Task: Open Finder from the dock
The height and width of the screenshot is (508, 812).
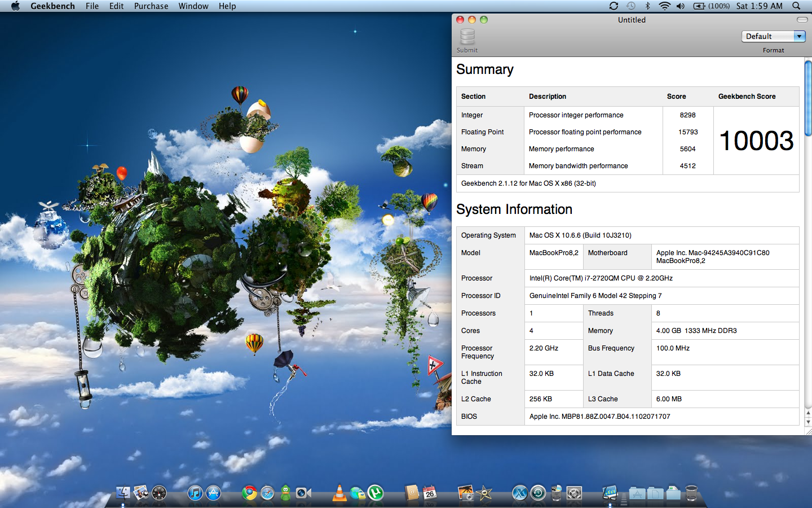Action: tap(123, 493)
